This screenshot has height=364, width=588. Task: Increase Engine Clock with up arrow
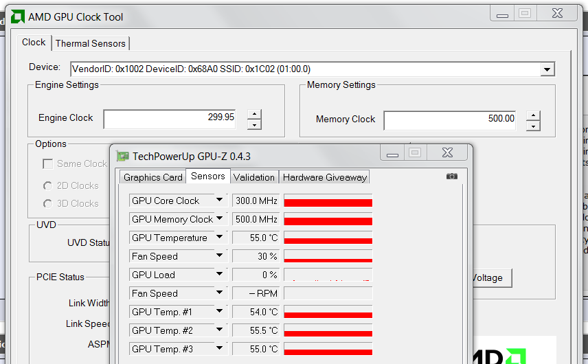click(254, 114)
